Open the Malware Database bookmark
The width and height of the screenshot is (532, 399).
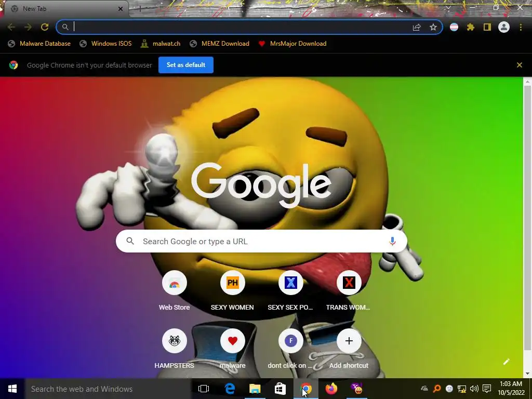tap(39, 44)
